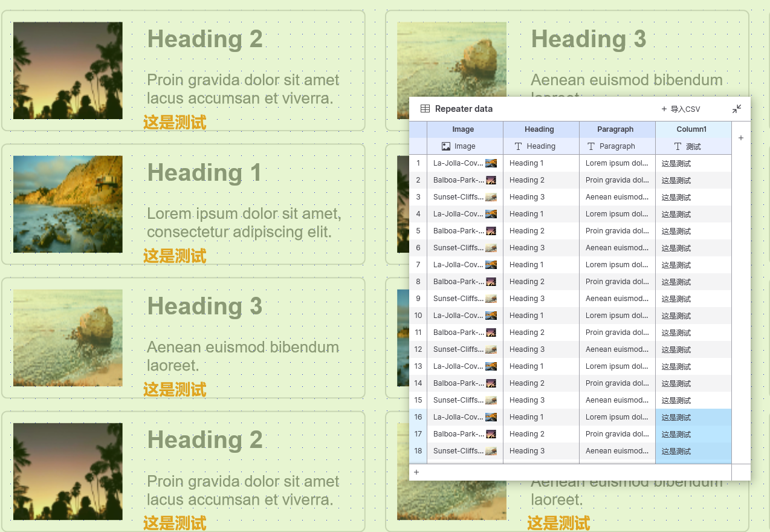Import CSV with the 导入CSV button

[x=681, y=109]
